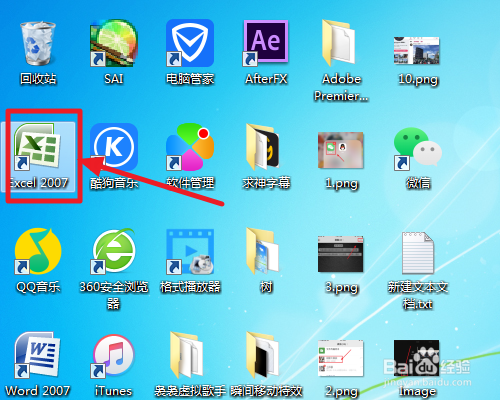Click the 微信 label text

pos(418,183)
